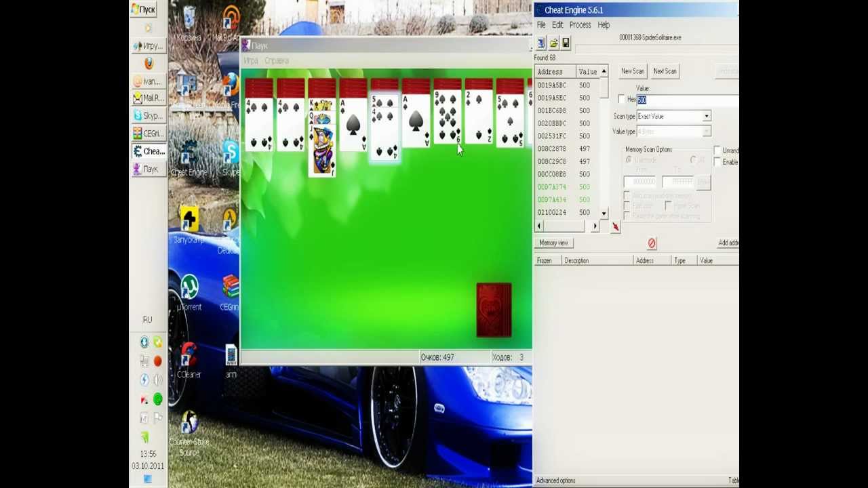Toggle the Enable Speedhack checkbox
Screen dimensions: 868x488
pos(717,162)
